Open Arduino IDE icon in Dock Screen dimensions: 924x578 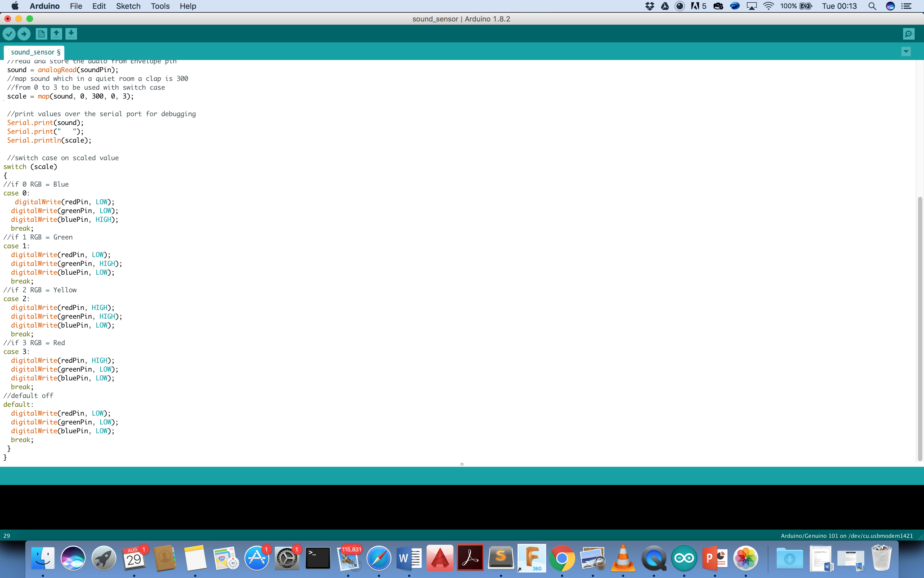click(x=684, y=558)
